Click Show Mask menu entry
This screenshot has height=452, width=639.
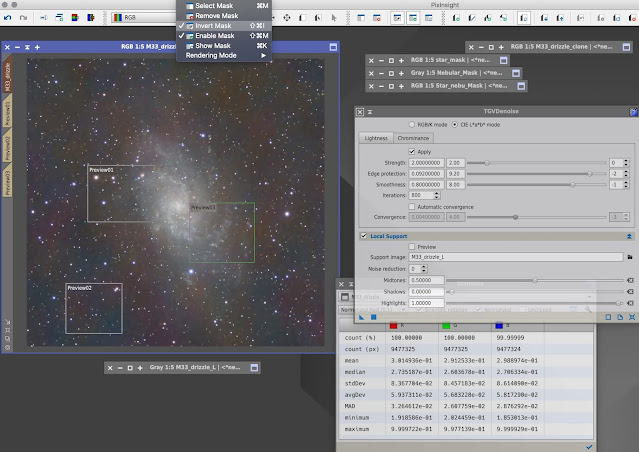(x=214, y=46)
